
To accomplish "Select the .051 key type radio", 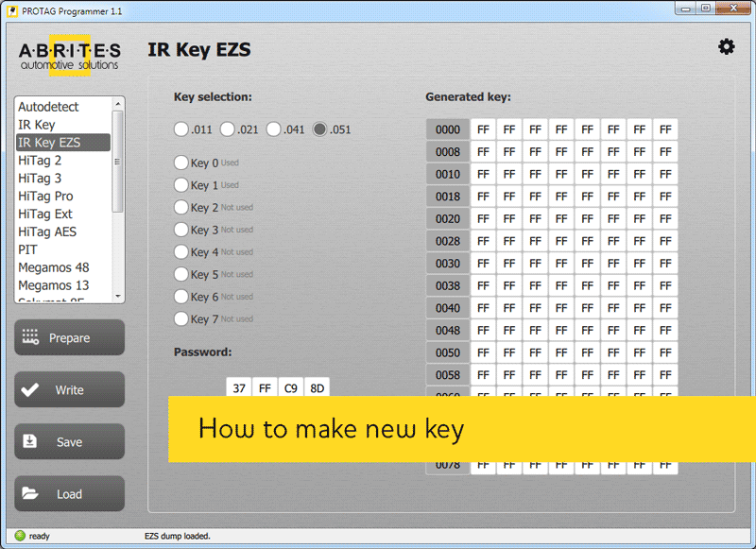I will tap(319, 129).
